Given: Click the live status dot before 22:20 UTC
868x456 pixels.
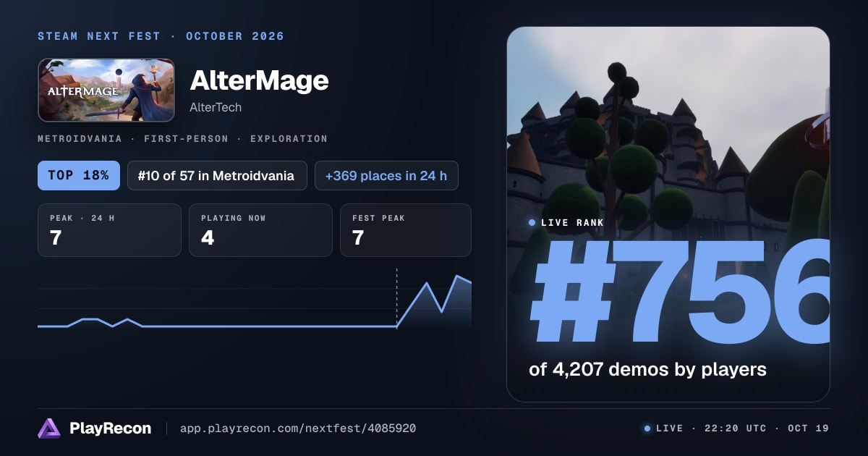Looking at the screenshot, I should pyautogui.click(x=647, y=428).
